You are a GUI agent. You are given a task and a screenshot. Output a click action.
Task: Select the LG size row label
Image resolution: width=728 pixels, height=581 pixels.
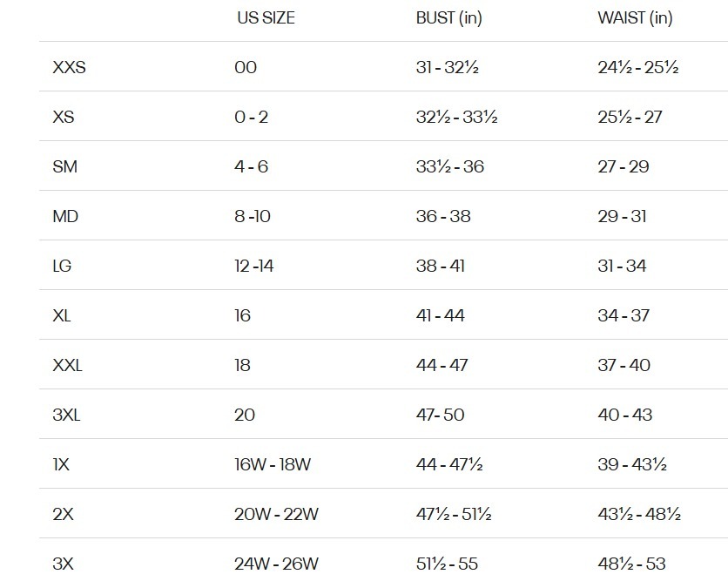(62, 266)
